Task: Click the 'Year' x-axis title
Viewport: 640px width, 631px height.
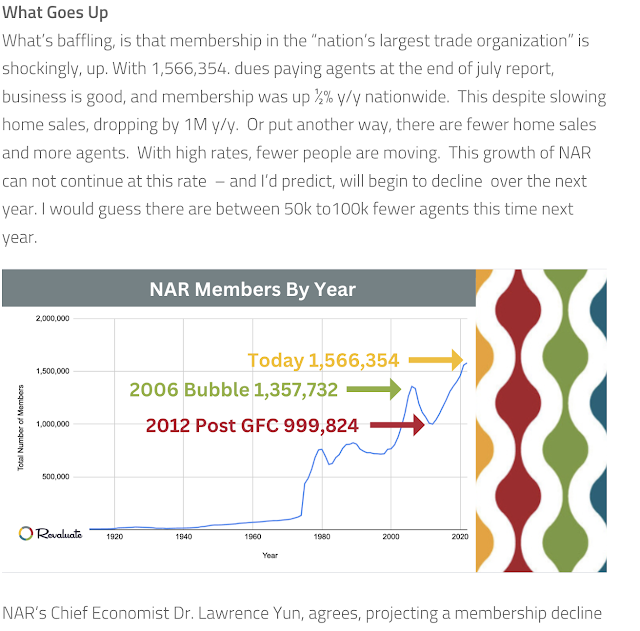Action: click(x=270, y=555)
